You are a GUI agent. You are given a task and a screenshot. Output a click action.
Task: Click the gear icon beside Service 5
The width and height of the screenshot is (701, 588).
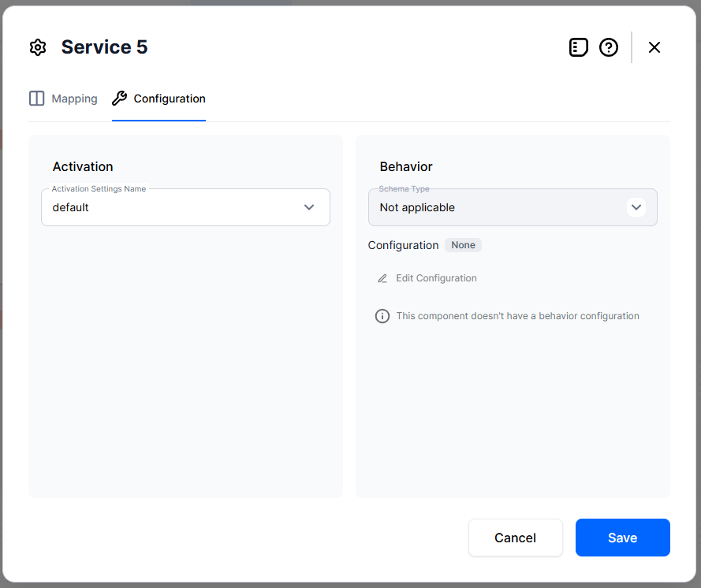pos(38,47)
